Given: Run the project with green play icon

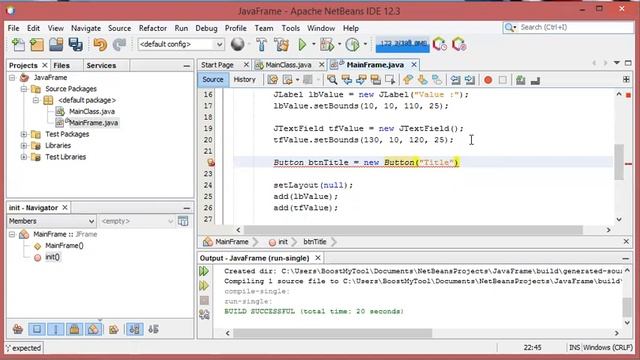Looking at the screenshot, I should point(302,44).
